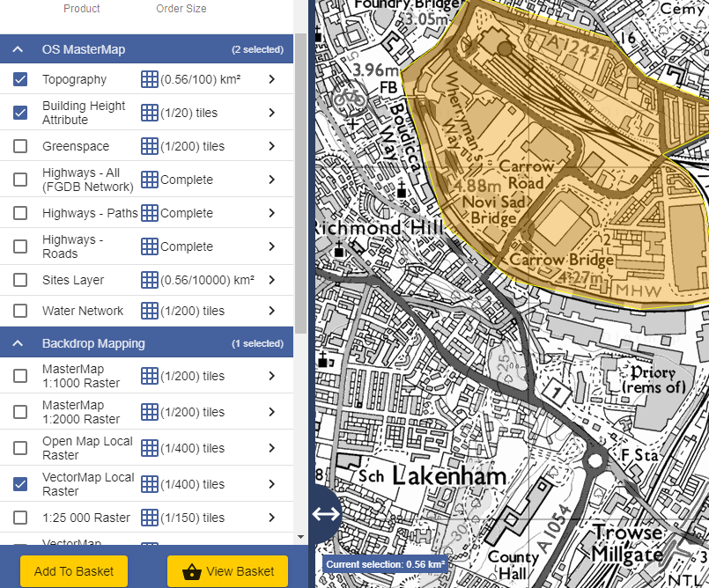Open grid icon for Water Network
The width and height of the screenshot is (709, 588).
tap(149, 311)
